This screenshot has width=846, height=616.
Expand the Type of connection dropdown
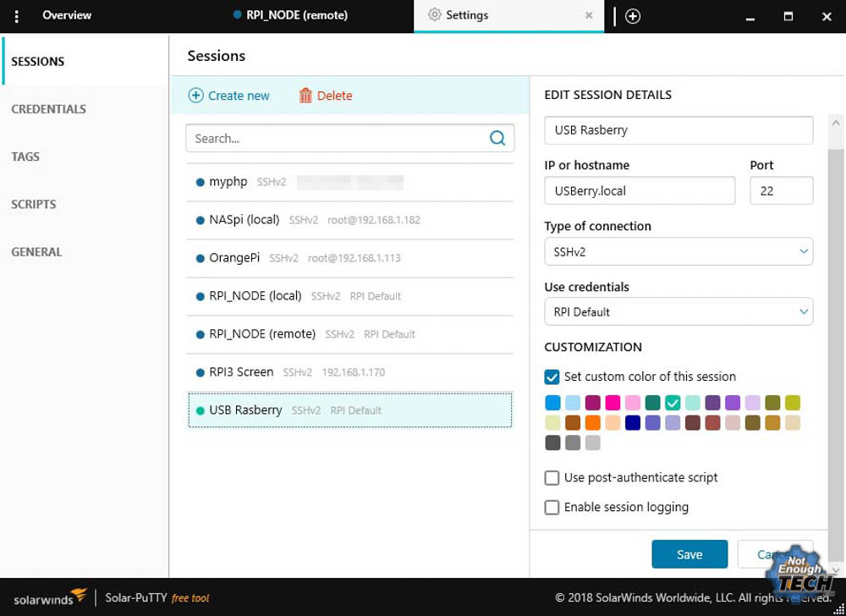coord(678,251)
